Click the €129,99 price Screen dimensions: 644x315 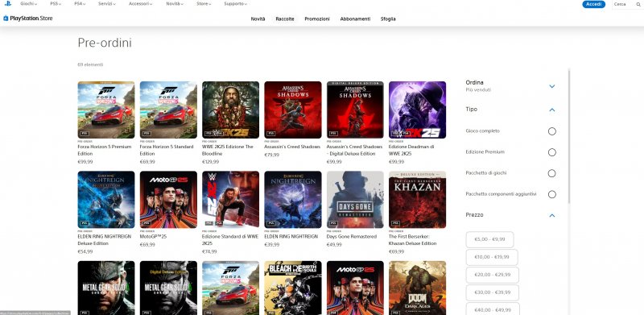pyautogui.click(x=210, y=162)
